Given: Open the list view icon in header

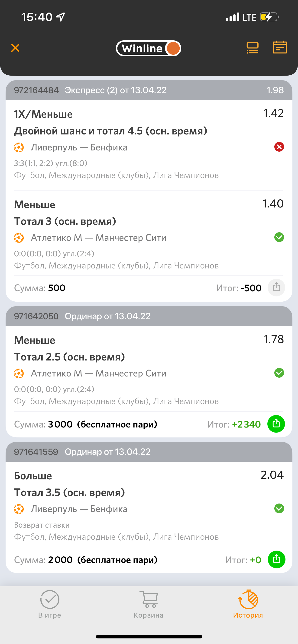Looking at the screenshot, I should coord(253,48).
